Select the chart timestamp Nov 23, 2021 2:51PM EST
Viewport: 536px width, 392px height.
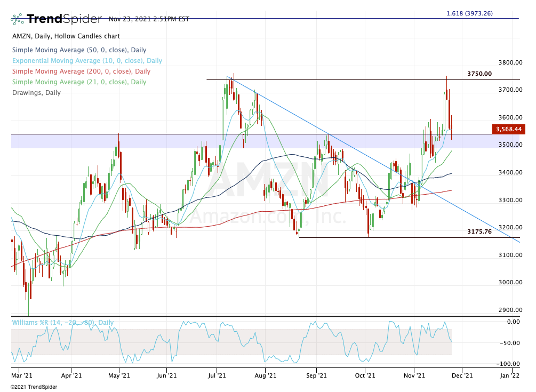149,19
